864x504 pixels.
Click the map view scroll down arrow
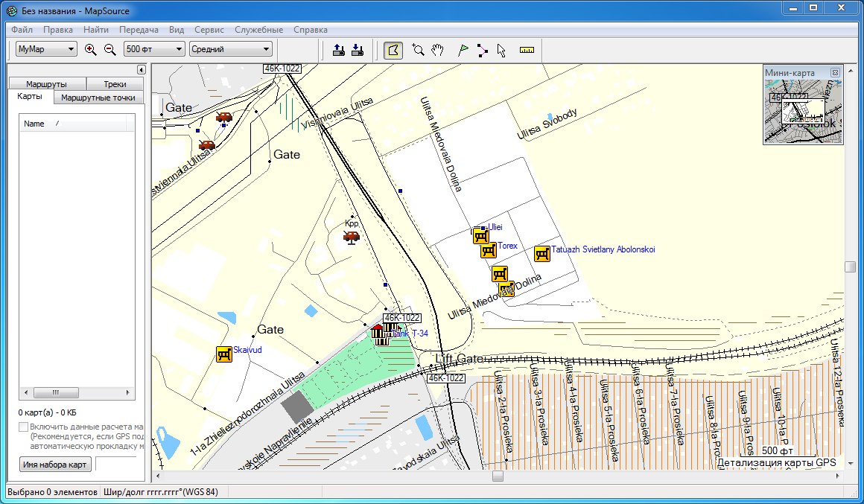pyautogui.click(x=850, y=464)
